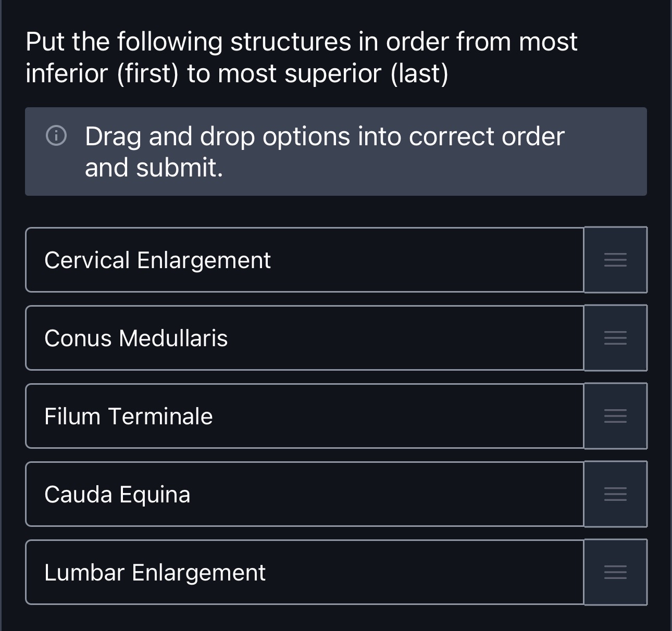Click the middle option, Filum Terminale
The image size is (672, 631).
[305, 417]
